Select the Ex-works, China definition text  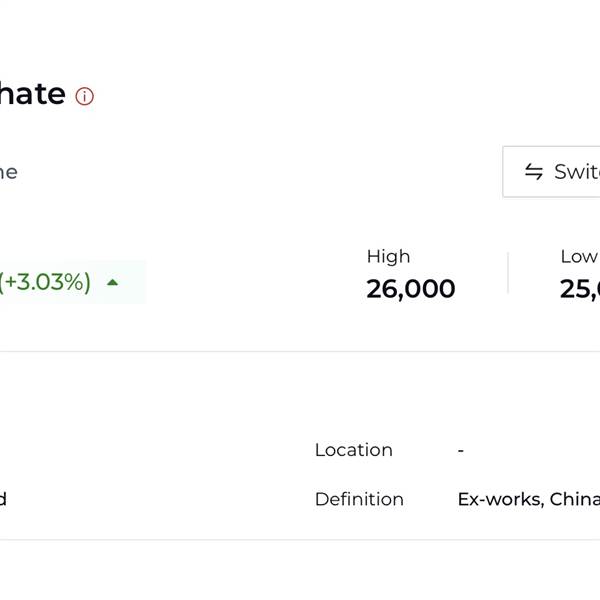point(528,499)
